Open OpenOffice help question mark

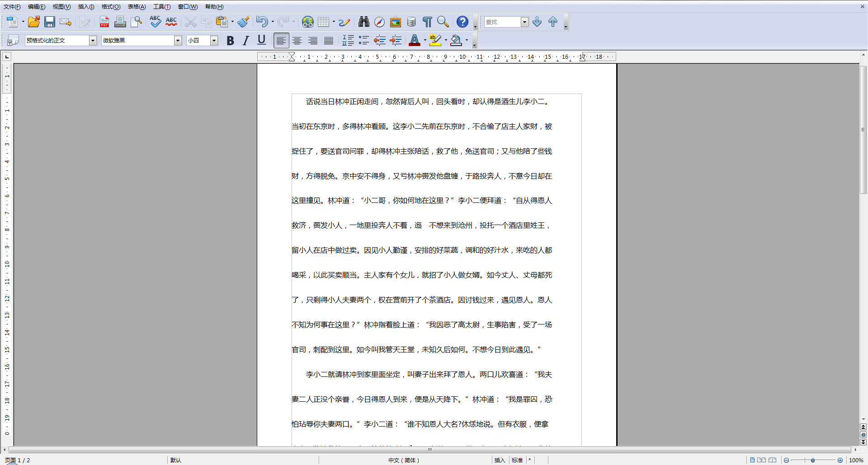tap(462, 22)
